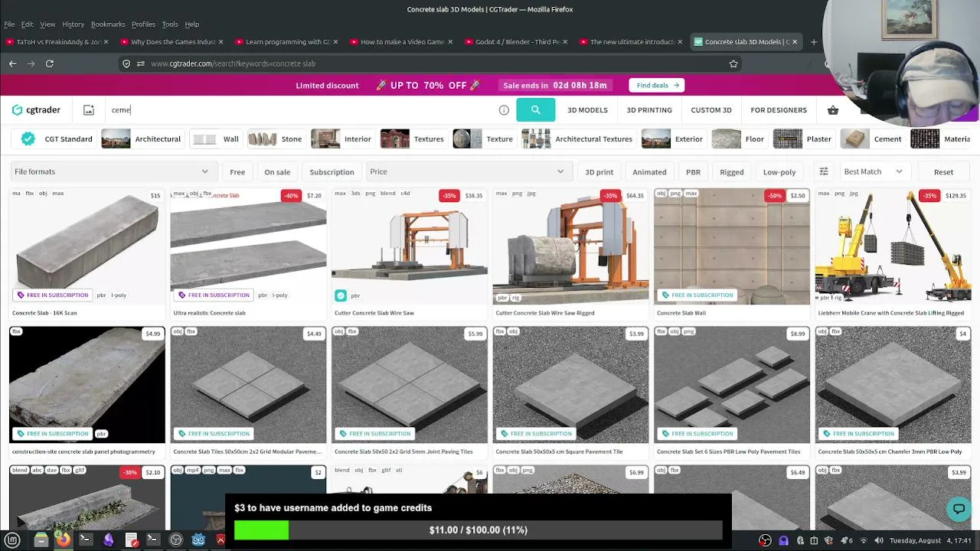The width and height of the screenshot is (980, 551).
Task: Select the Cement category chip
Action: pos(872,139)
